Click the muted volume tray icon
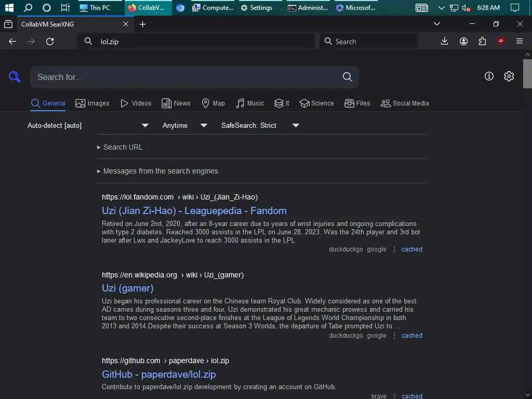532x399 pixels. [x=466, y=8]
